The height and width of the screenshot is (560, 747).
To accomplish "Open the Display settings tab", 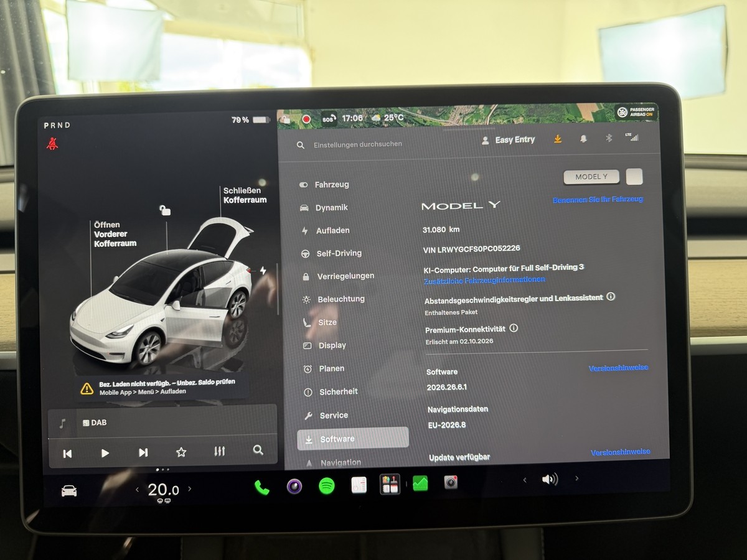I will point(324,345).
